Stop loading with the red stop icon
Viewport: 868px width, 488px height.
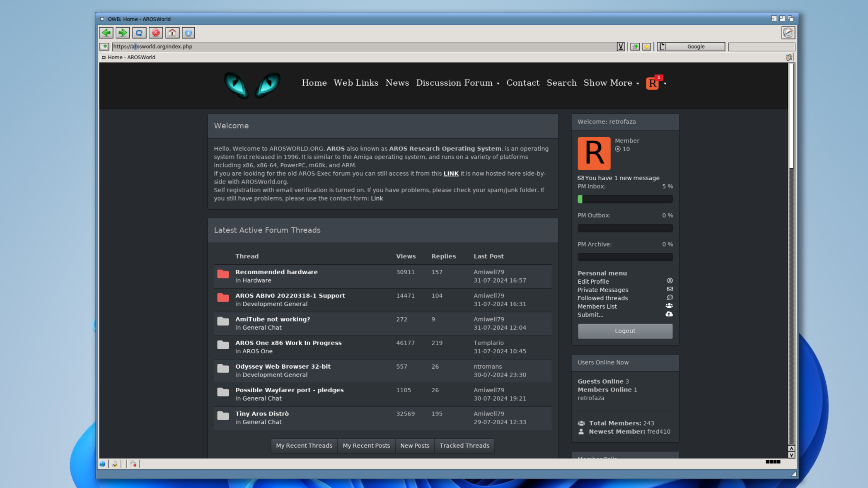click(x=156, y=33)
